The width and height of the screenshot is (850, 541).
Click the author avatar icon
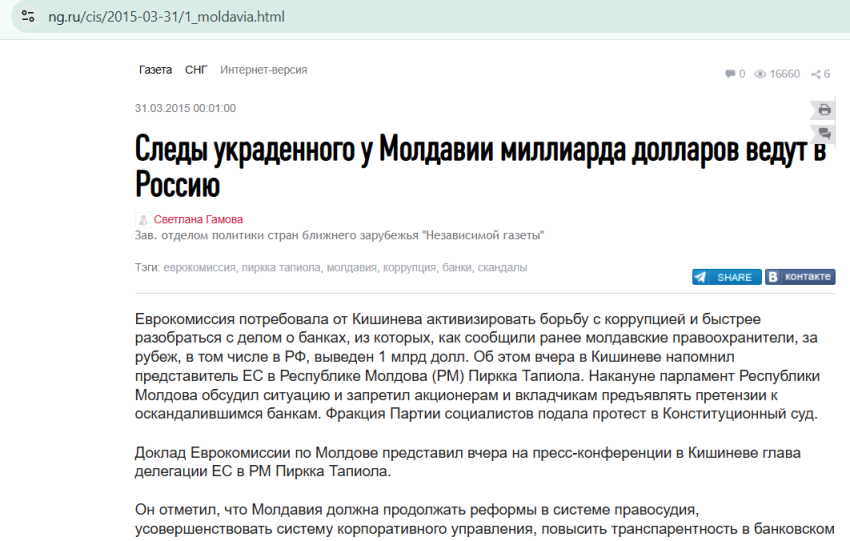pos(143,220)
